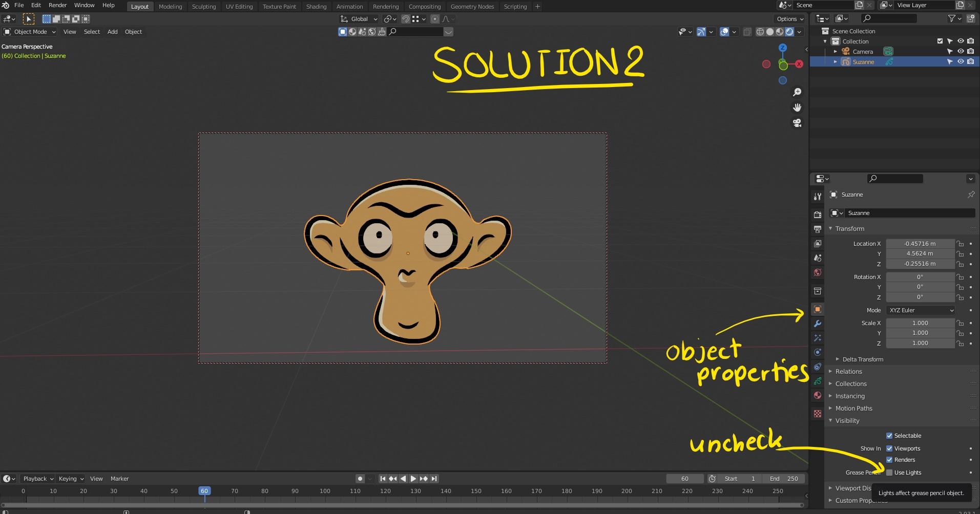Toggle the viewport overlays button
The width and height of the screenshot is (980, 514).
tap(724, 32)
